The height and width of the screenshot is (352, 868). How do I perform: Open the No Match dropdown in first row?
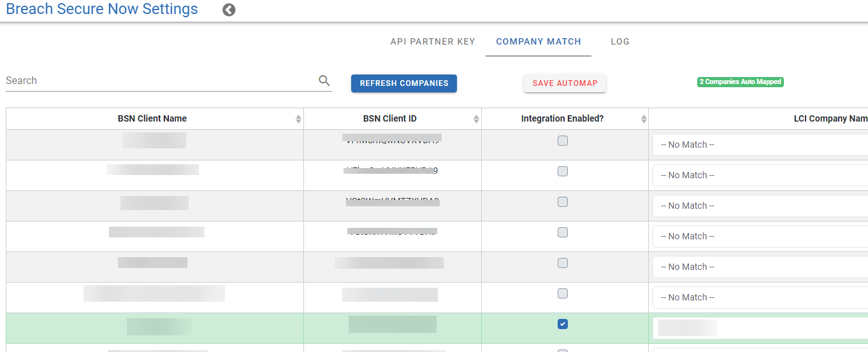coord(760,144)
